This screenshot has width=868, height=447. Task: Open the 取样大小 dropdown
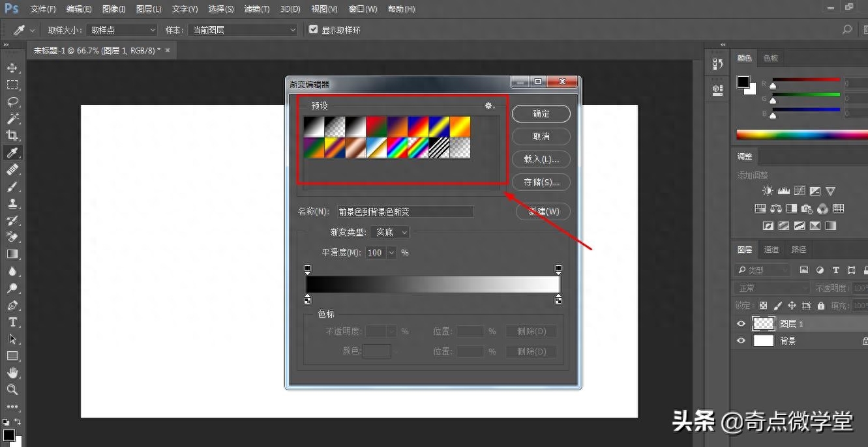(122, 30)
